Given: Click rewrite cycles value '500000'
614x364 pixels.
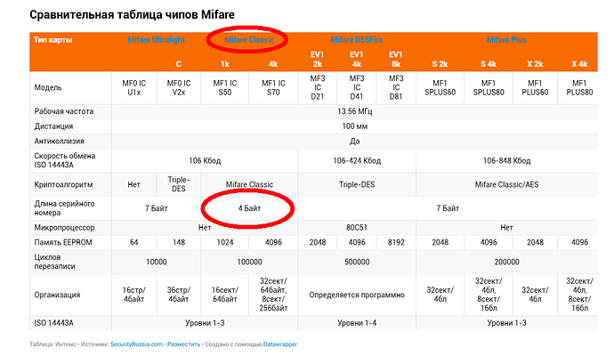Looking at the screenshot, I should click(x=357, y=262).
